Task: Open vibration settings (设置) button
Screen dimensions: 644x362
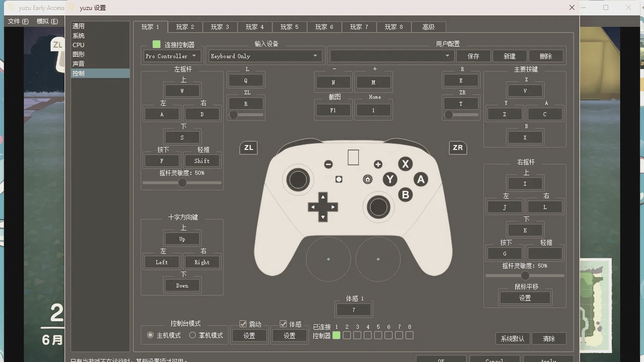Action: [x=249, y=336]
